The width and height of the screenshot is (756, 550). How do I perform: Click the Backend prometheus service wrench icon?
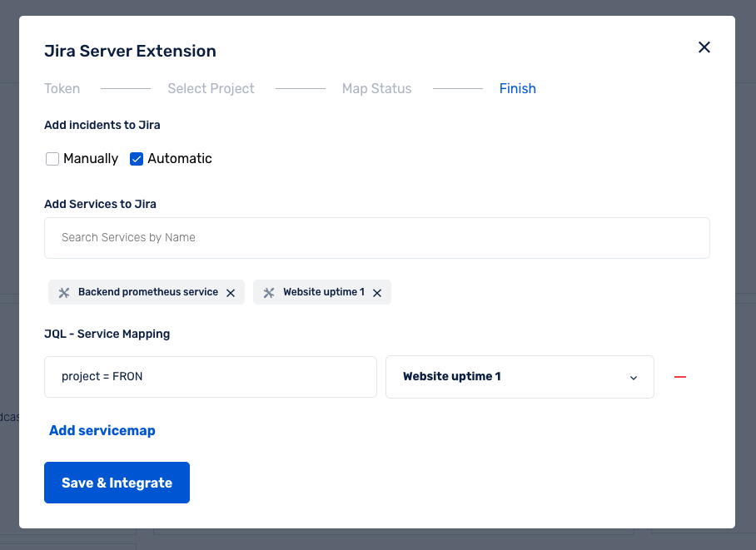(x=64, y=293)
